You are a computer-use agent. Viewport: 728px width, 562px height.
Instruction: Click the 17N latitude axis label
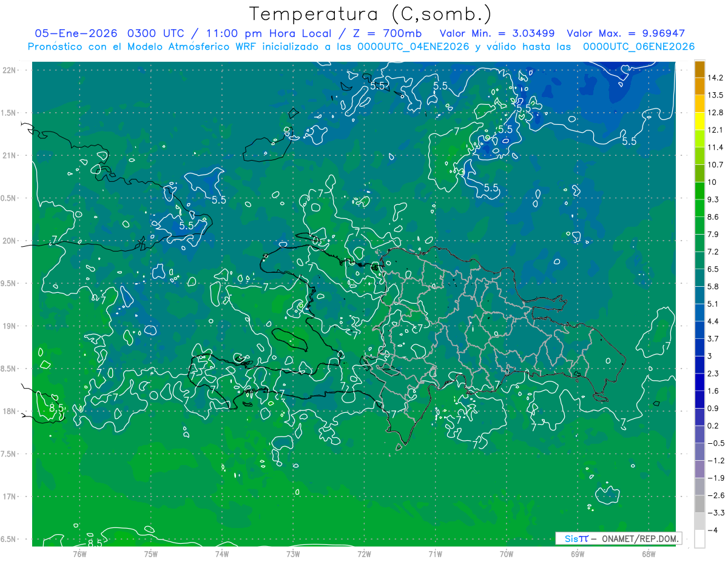[9, 497]
